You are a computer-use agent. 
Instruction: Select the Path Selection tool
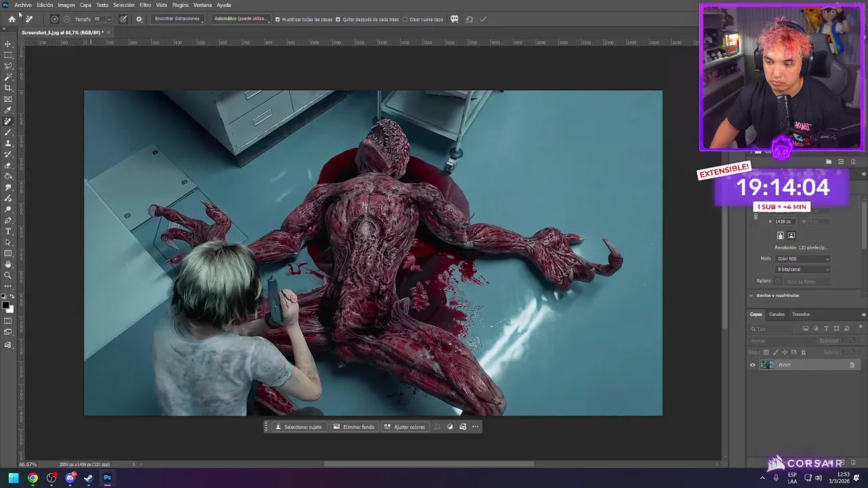coord(8,242)
